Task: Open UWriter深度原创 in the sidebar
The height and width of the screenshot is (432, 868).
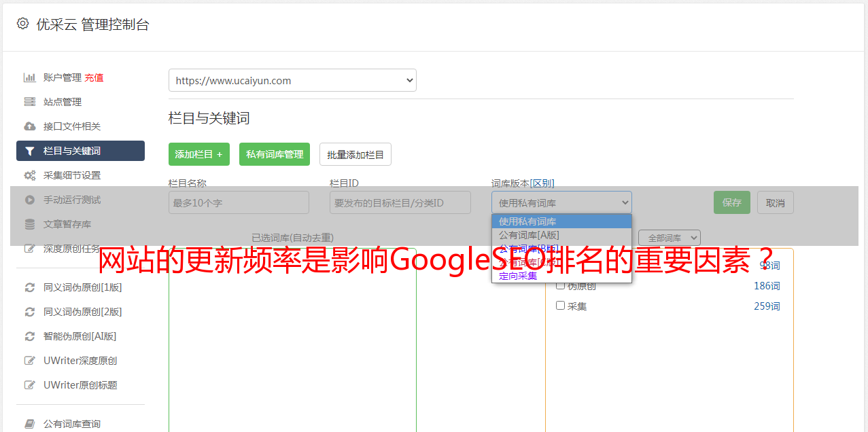Action: pyautogui.click(x=80, y=361)
